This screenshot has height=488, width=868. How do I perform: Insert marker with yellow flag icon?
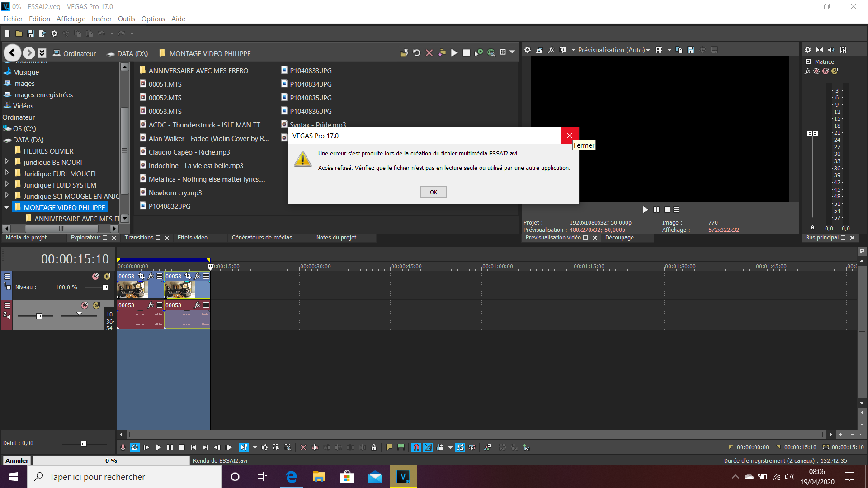pos(389,447)
